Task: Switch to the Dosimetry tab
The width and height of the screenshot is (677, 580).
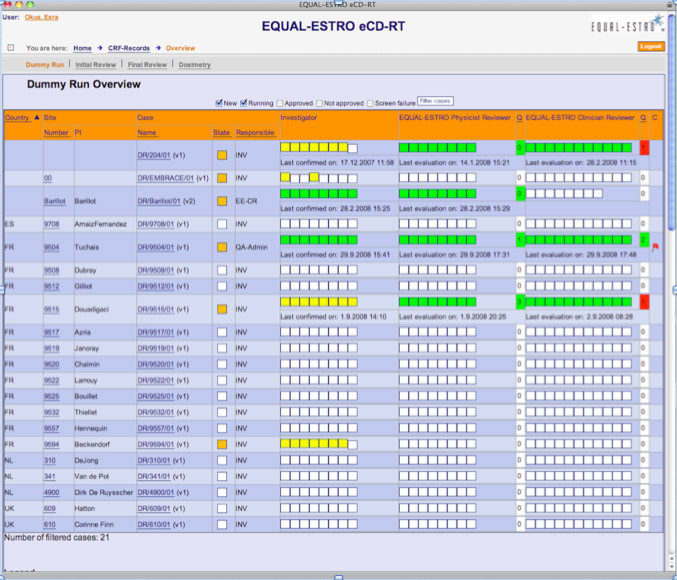Action: point(195,64)
